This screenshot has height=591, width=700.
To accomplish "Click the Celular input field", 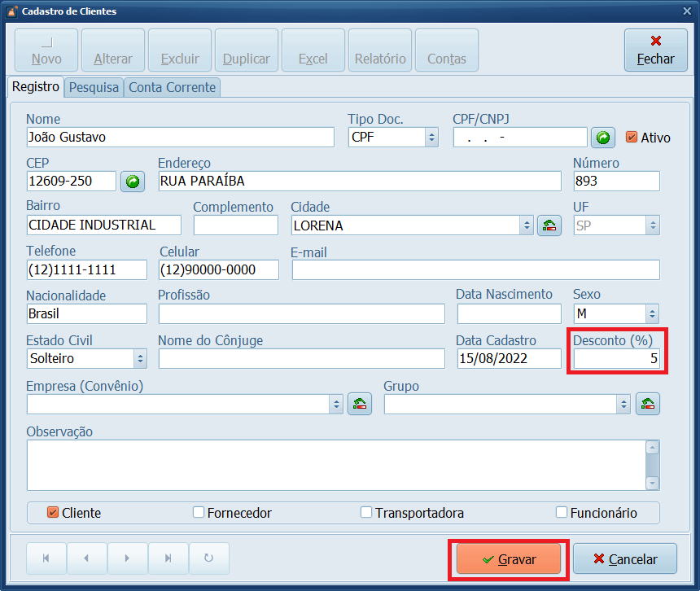I will [219, 270].
